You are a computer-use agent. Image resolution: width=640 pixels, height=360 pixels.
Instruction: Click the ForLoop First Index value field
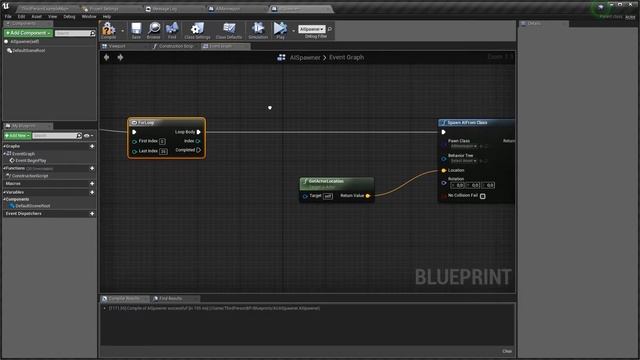pos(162,141)
